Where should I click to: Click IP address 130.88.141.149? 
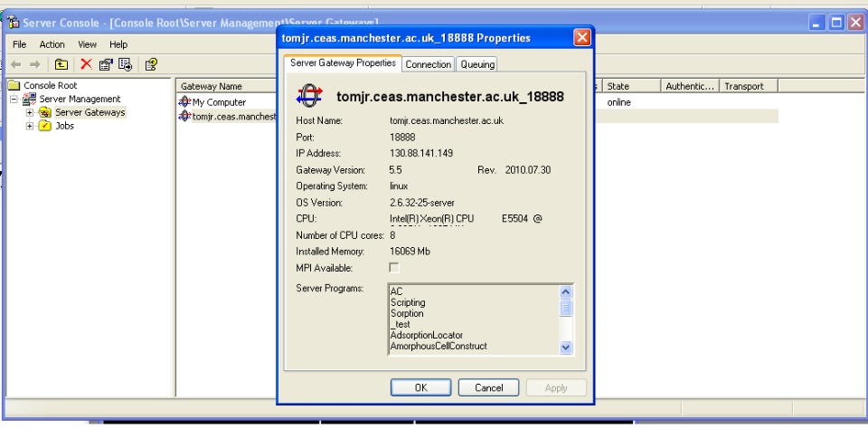421,154
